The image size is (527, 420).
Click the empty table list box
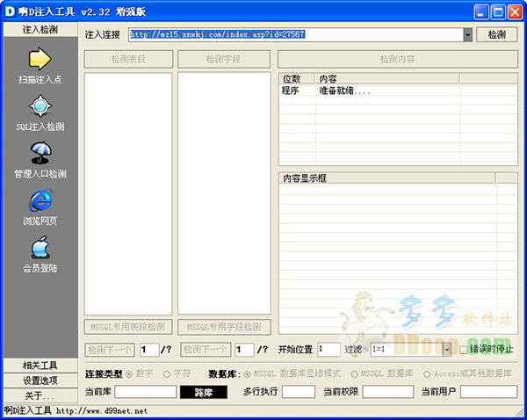tap(128, 193)
